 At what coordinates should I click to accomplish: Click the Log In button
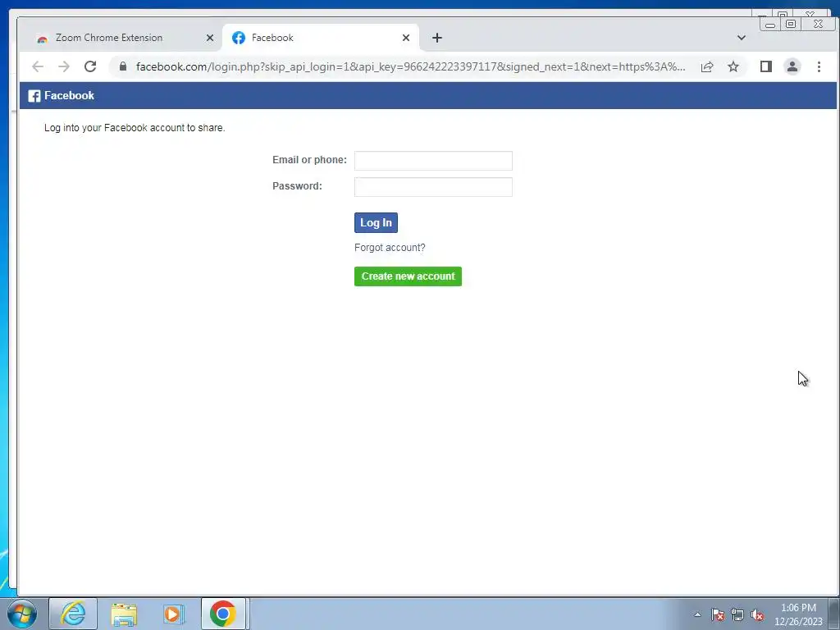point(376,223)
